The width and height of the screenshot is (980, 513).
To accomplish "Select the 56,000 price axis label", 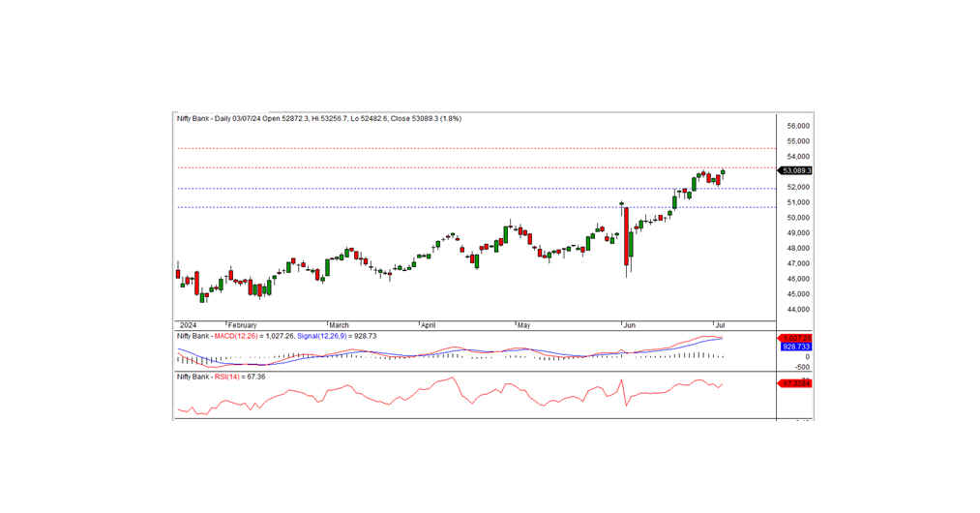I will pyautogui.click(x=798, y=126).
